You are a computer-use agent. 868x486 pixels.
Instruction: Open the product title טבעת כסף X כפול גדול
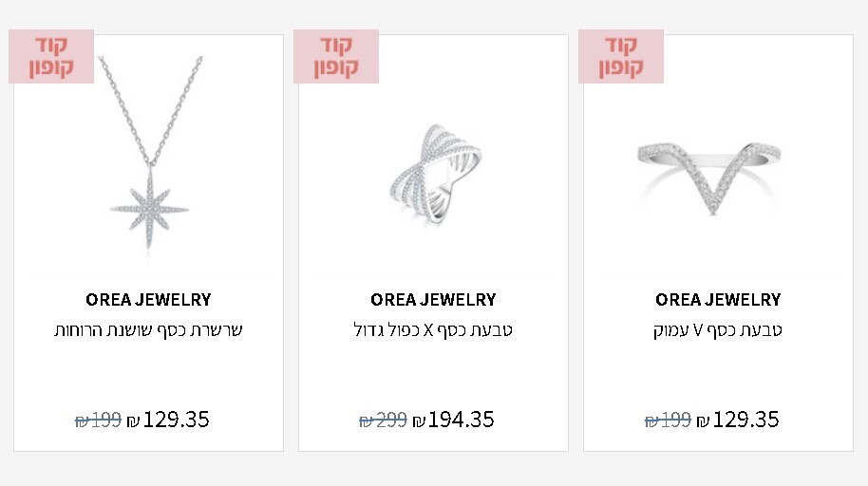433,330
